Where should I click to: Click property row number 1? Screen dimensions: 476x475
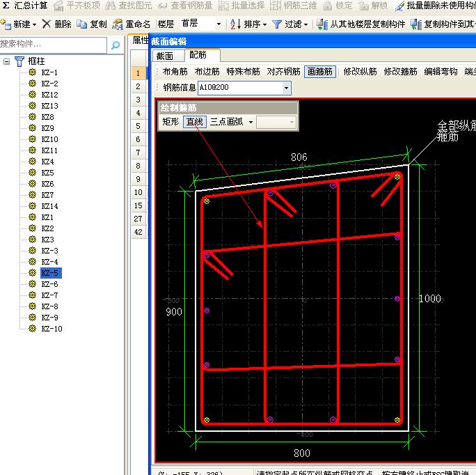pos(138,73)
